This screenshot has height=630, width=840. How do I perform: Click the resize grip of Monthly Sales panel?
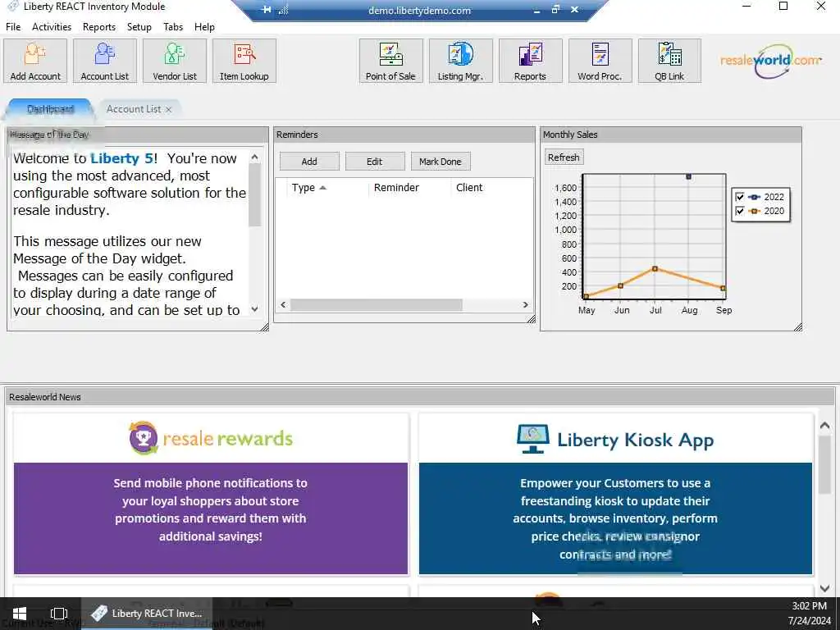click(x=797, y=326)
